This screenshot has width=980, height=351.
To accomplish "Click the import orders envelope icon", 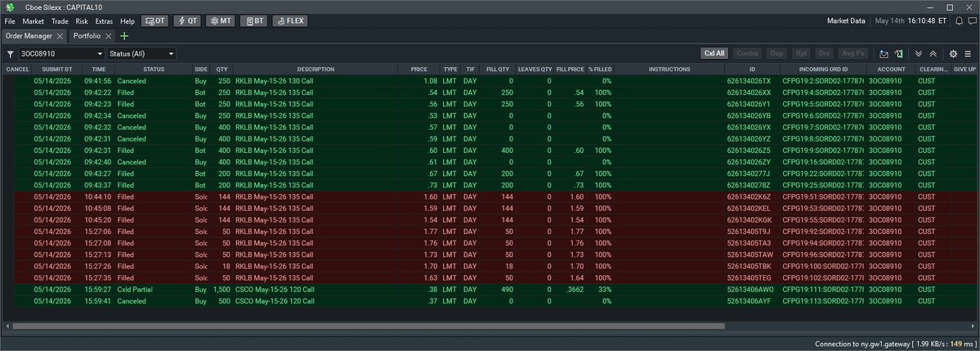I will pyautogui.click(x=884, y=54).
